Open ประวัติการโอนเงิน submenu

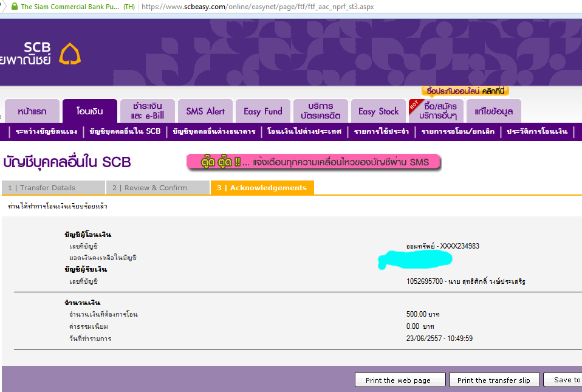(x=537, y=131)
